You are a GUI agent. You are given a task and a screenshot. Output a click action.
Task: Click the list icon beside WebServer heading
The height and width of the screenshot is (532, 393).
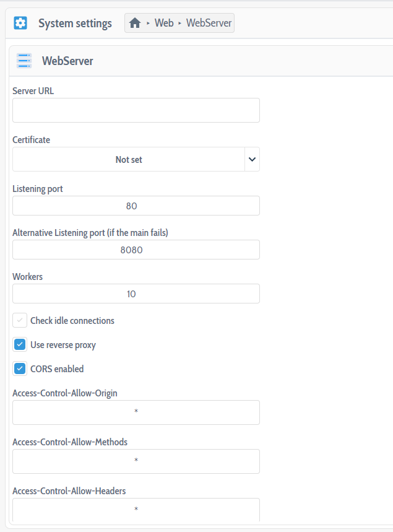pos(24,60)
